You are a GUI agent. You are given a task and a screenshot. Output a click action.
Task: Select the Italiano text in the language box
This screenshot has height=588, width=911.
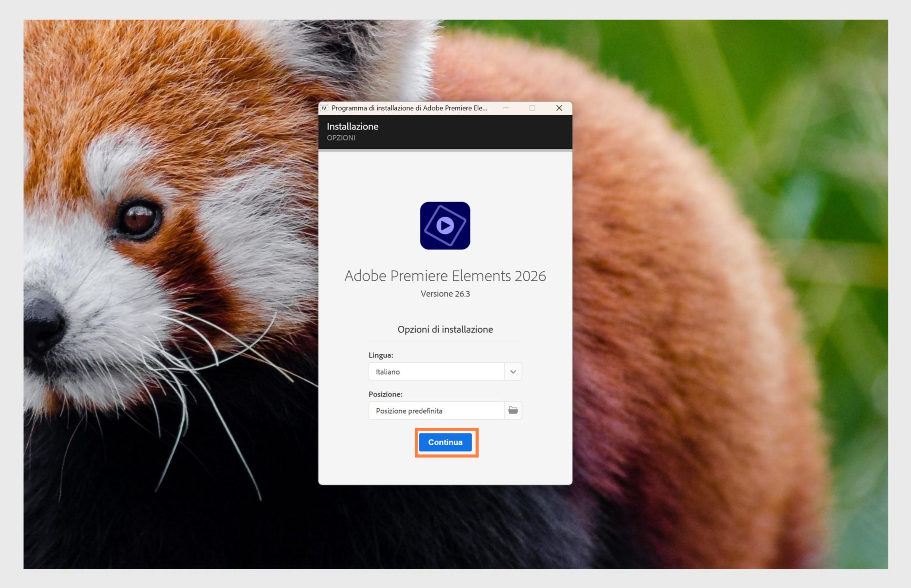coord(388,372)
